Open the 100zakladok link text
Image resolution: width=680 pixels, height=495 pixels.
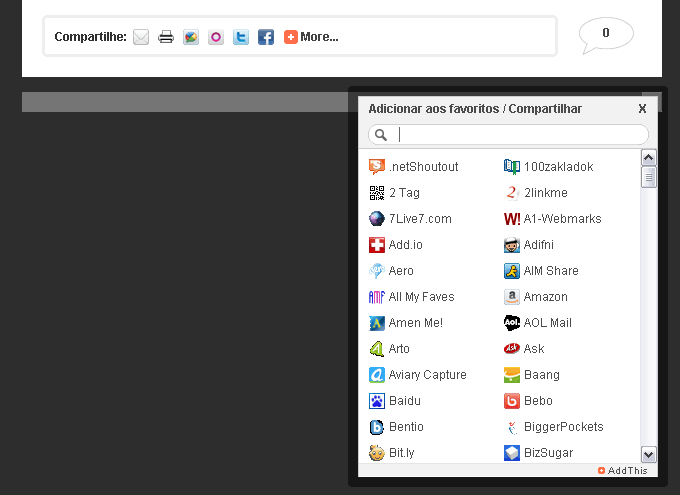(x=559, y=167)
